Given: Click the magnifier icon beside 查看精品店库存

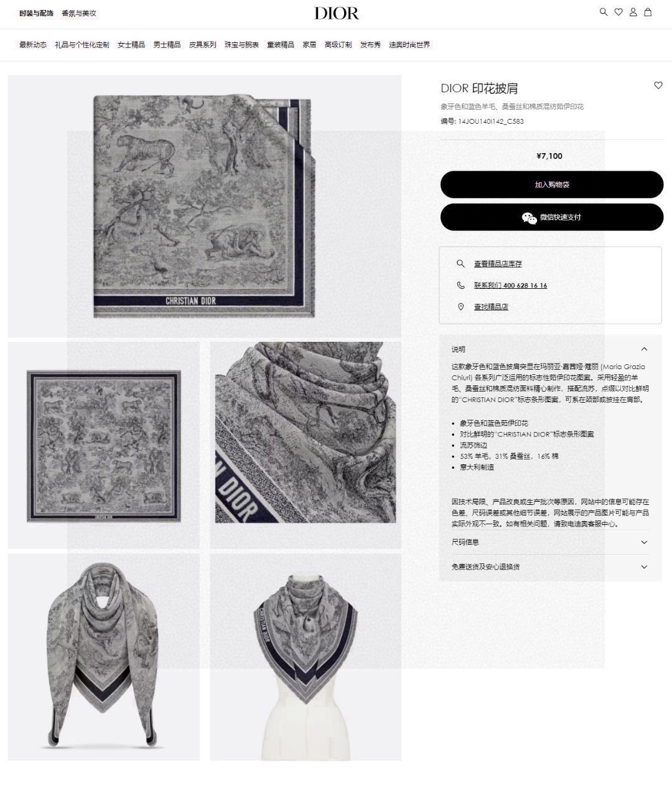Looking at the screenshot, I should (x=460, y=263).
